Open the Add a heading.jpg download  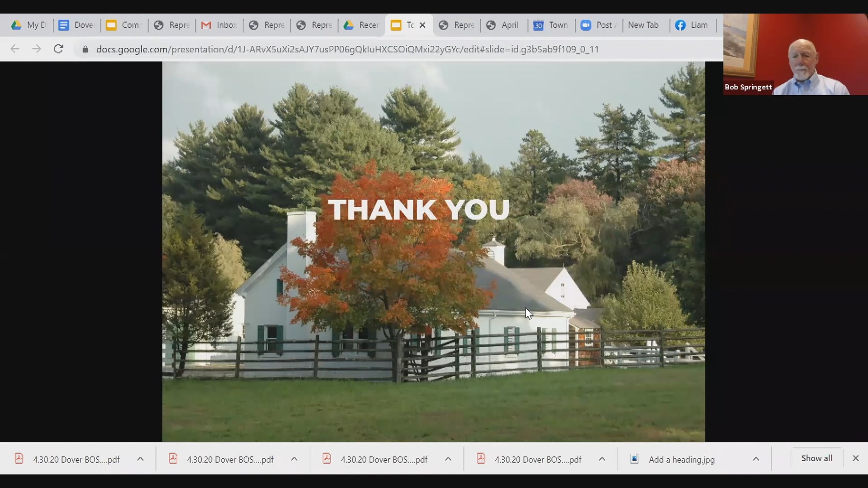(x=681, y=460)
